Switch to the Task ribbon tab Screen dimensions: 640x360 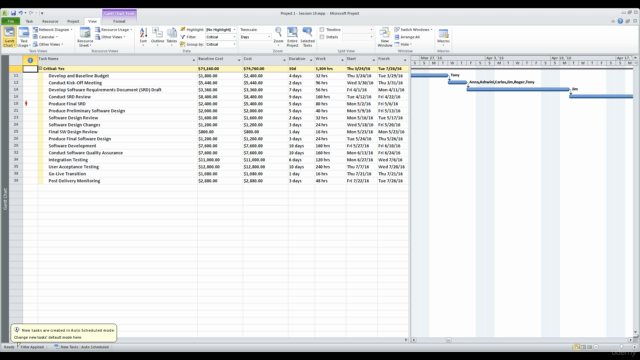(29, 21)
